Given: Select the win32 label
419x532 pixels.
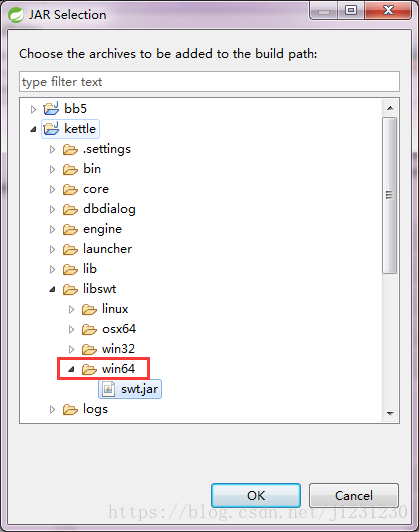Looking at the screenshot, I should [x=118, y=349].
